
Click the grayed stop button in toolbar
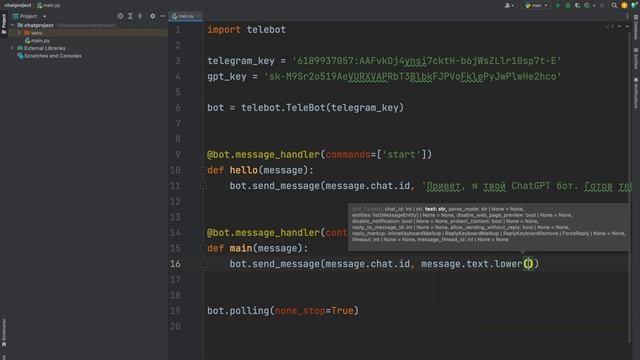pos(602,5)
